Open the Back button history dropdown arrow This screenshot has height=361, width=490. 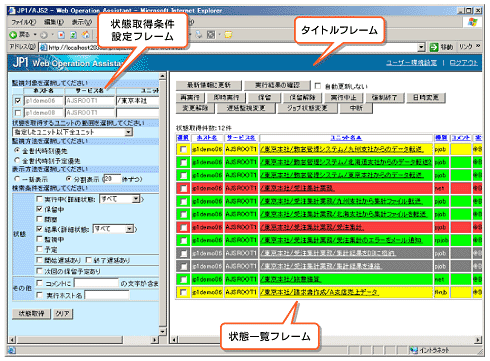tap(35, 35)
